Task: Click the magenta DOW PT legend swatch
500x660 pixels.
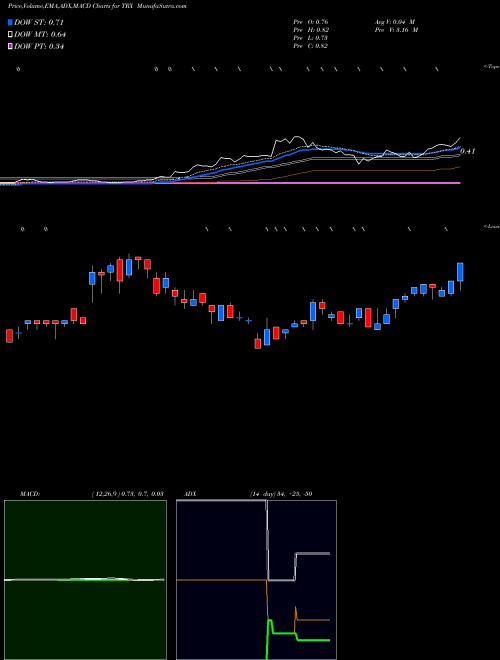Action: tap(10, 47)
